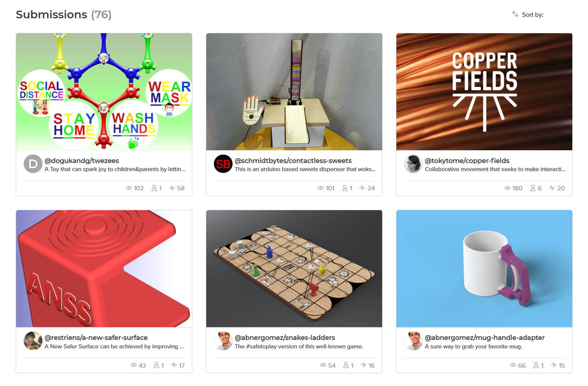
Task: Click the activity pulse icon on mug-handle-adapter card
Action: pos(554,365)
